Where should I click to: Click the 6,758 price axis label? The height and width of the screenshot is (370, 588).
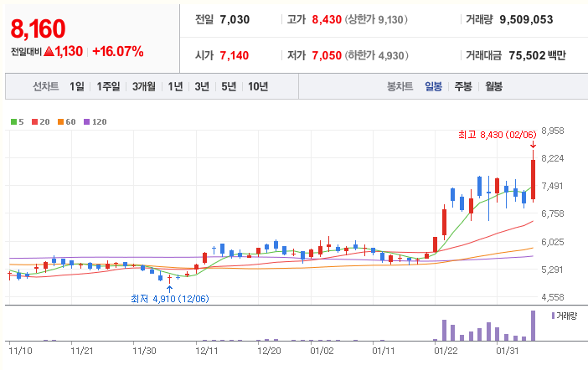[x=552, y=213]
